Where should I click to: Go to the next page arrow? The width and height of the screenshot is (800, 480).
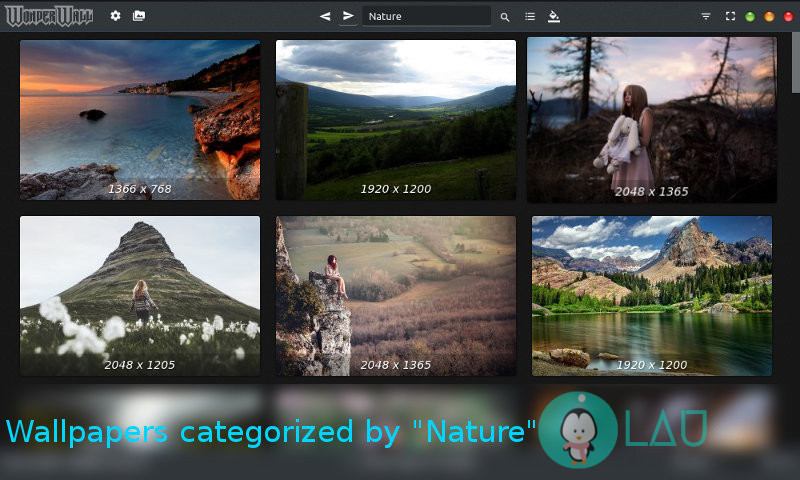click(x=348, y=16)
